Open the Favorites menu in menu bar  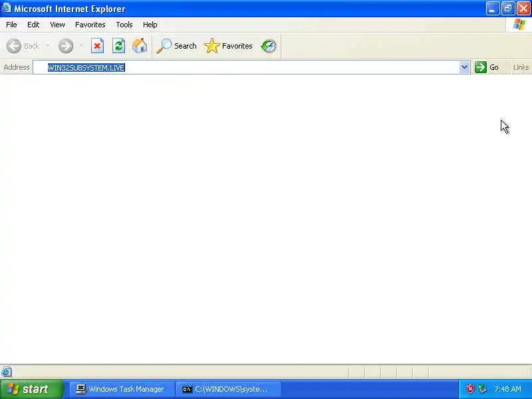(90, 25)
